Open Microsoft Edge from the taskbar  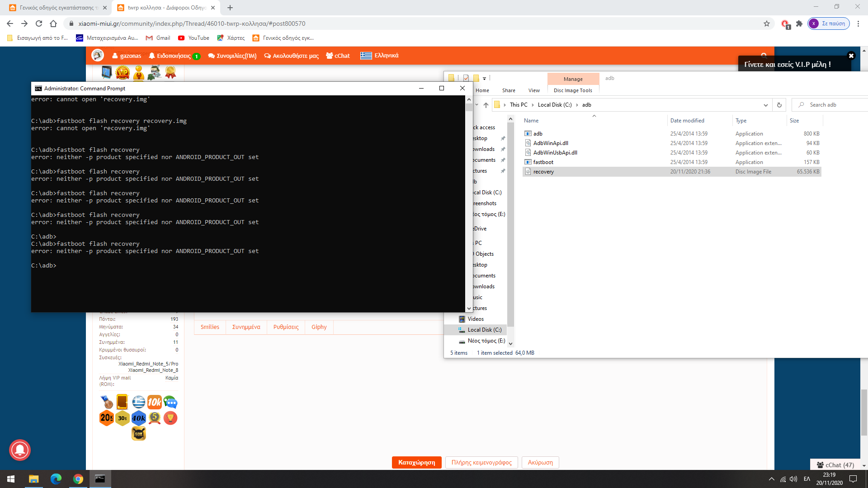pyautogui.click(x=56, y=479)
